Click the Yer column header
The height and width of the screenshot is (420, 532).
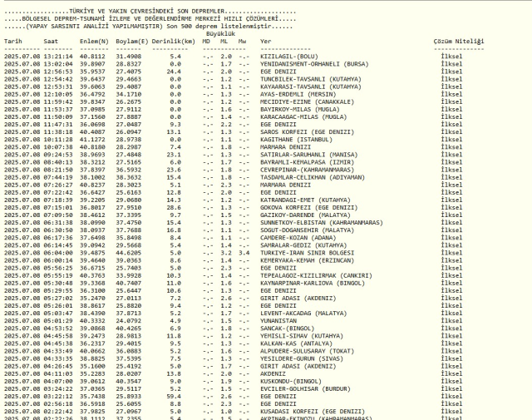coord(266,40)
